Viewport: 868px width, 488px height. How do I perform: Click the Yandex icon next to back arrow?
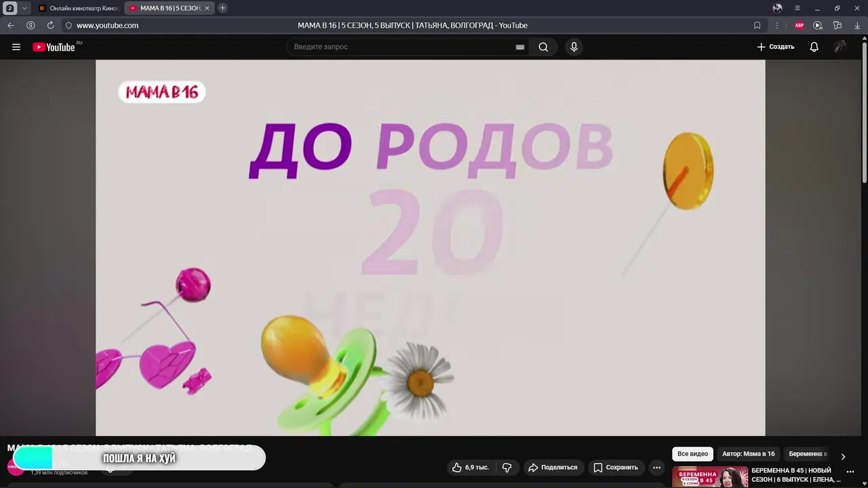pyautogui.click(x=31, y=25)
